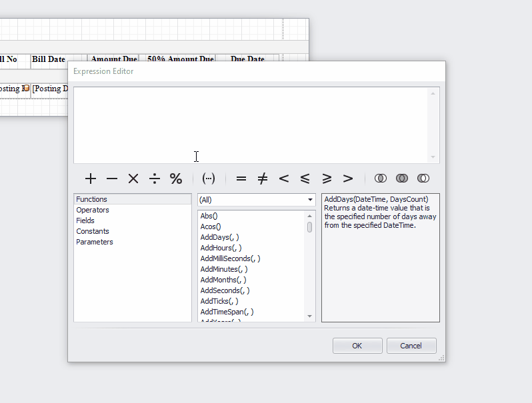
Task: Select the Fields category
Action: [132, 220]
